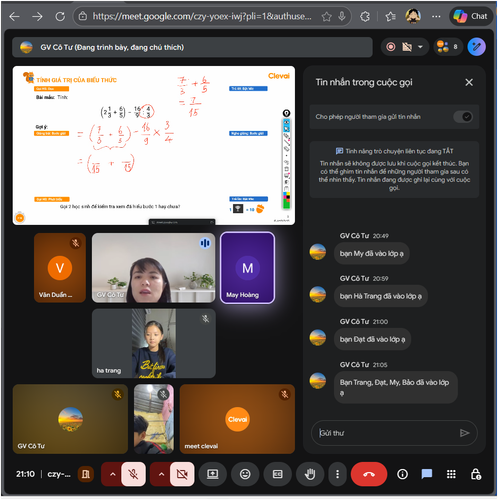Select May Hoàng participant tile
Image resolution: width=498 pixels, height=500 pixels.
point(247,268)
